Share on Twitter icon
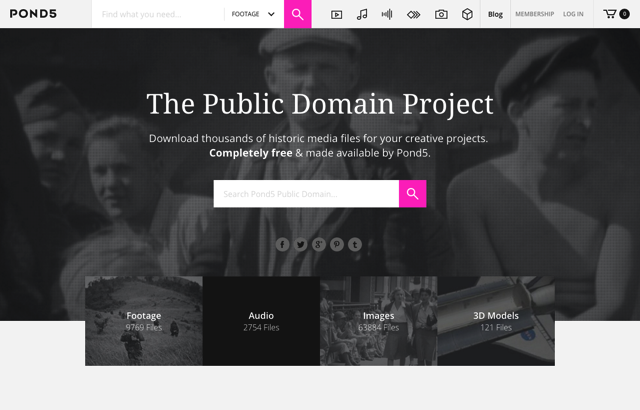This screenshot has height=410, width=640. click(301, 244)
